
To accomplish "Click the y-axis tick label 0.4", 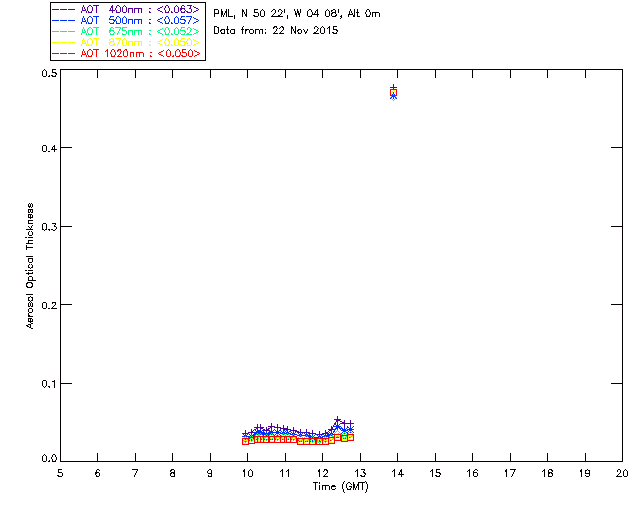I will click(x=49, y=148).
